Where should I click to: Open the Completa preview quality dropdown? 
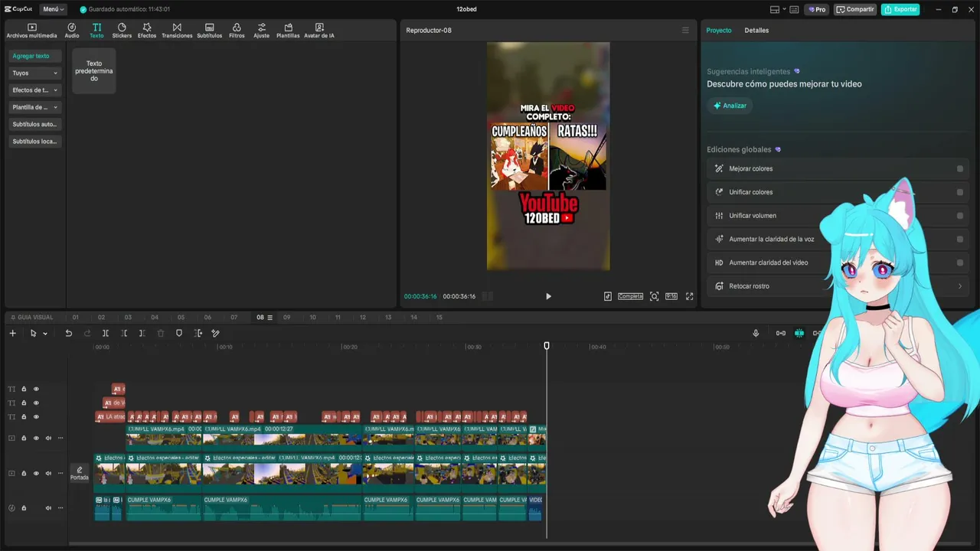click(x=630, y=296)
